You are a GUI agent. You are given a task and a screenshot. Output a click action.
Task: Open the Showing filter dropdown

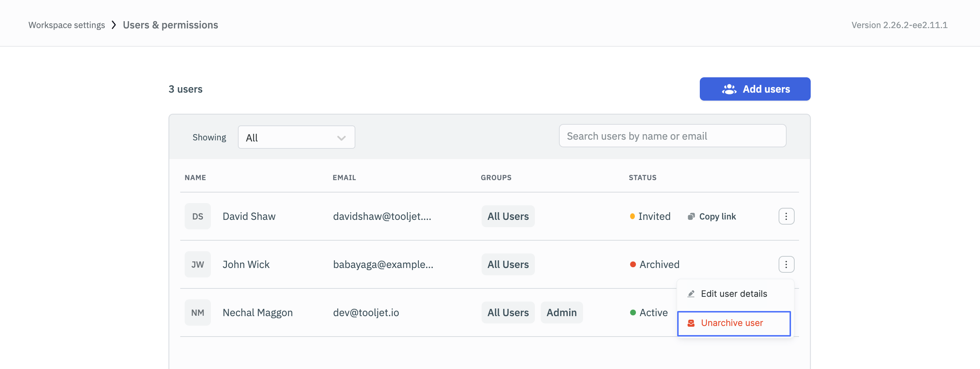click(296, 137)
